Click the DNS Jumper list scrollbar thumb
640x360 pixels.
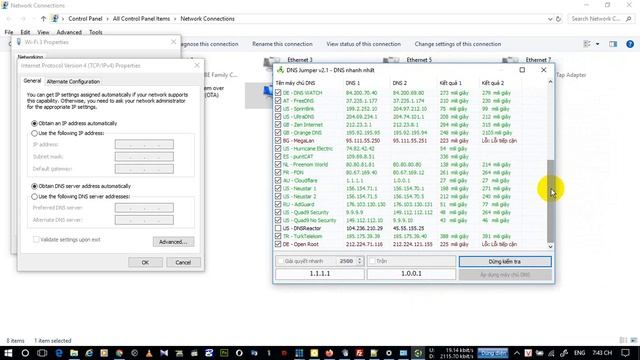point(550,200)
